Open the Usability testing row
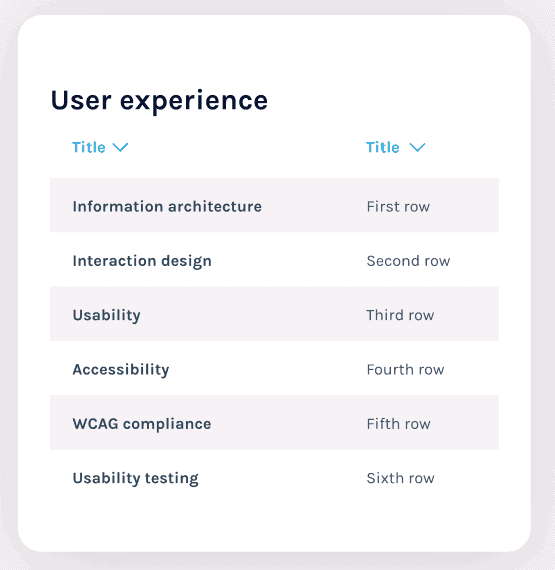 point(274,477)
